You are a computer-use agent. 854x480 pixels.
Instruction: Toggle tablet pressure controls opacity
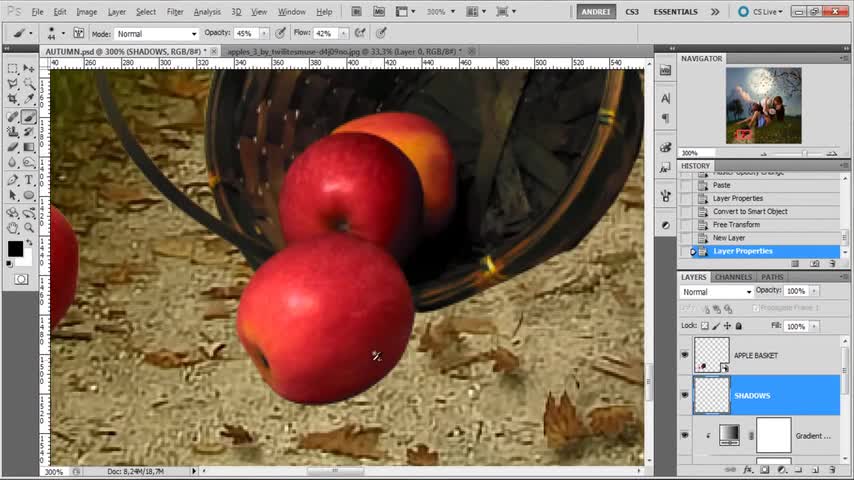[x=280, y=33]
